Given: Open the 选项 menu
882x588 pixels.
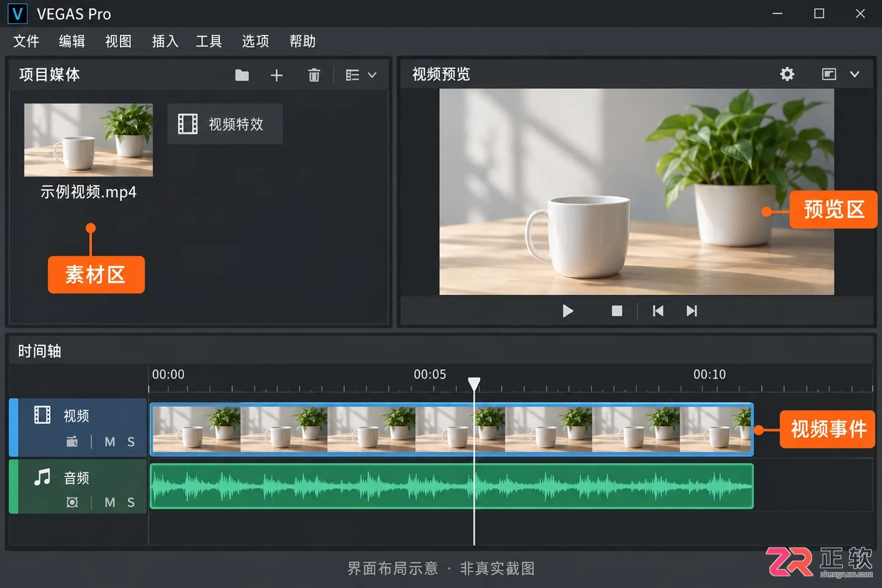Looking at the screenshot, I should (255, 41).
